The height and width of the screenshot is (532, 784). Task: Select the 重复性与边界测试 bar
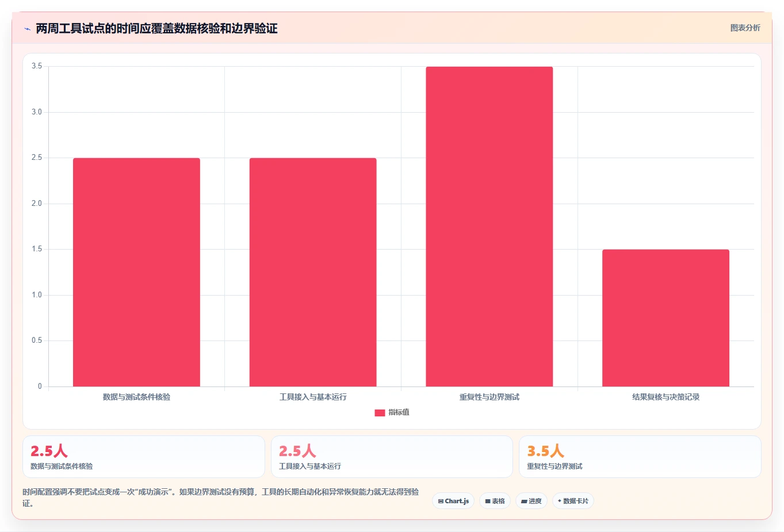pyautogui.click(x=489, y=227)
